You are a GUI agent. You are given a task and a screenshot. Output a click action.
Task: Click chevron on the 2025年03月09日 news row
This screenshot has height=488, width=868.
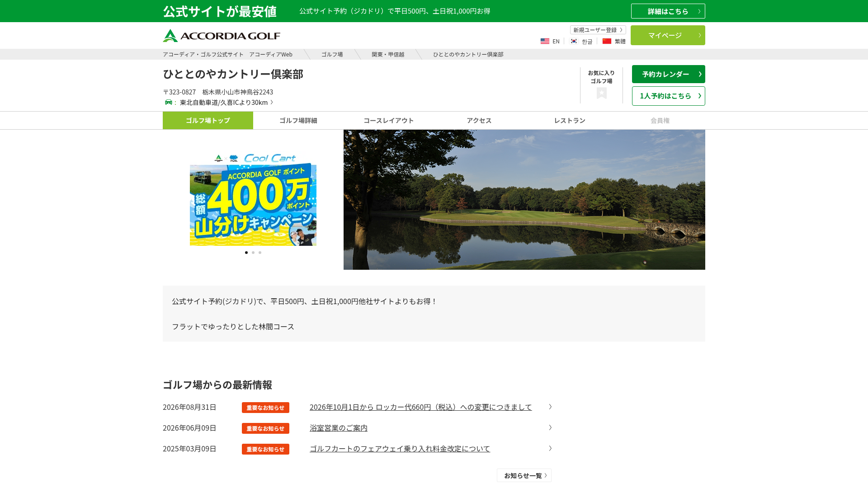point(550,448)
